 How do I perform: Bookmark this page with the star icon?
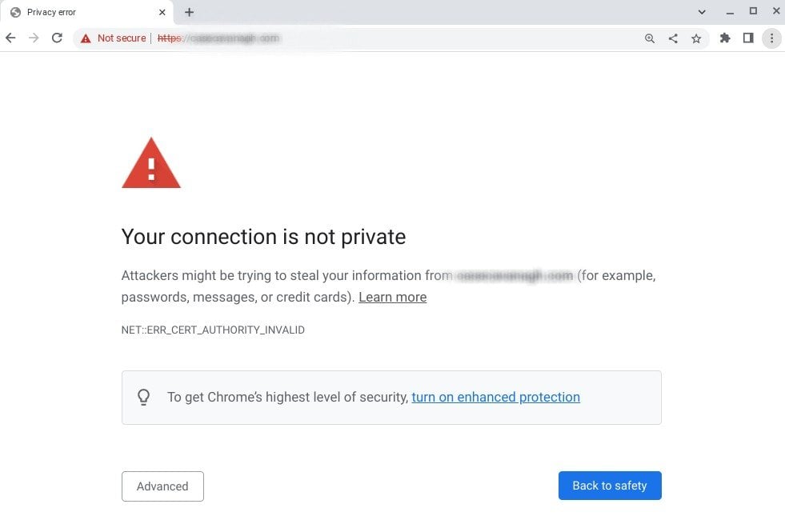tap(696, 38)
